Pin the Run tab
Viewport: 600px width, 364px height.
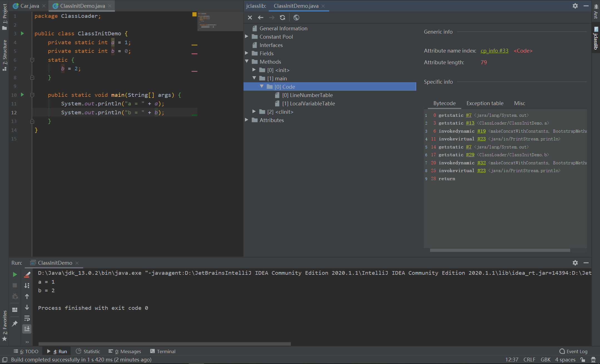[x=15, y=323]
